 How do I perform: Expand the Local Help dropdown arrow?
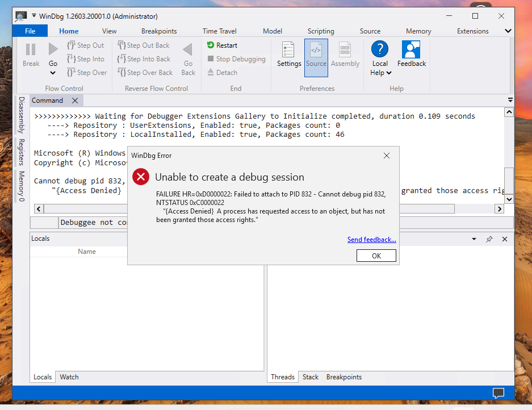(x=389, y=73)
